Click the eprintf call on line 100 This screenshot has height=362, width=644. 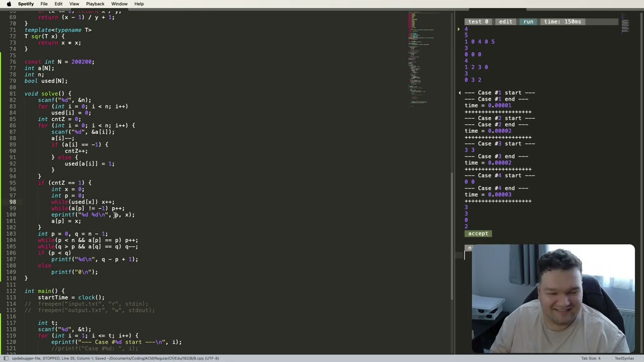coord(93,215)
